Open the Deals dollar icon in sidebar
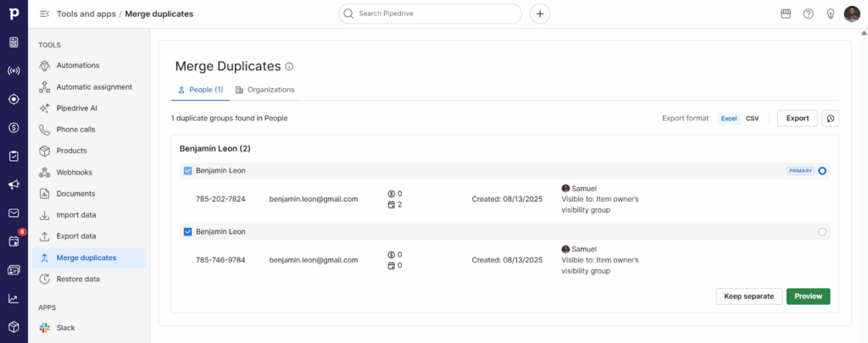 14,128
